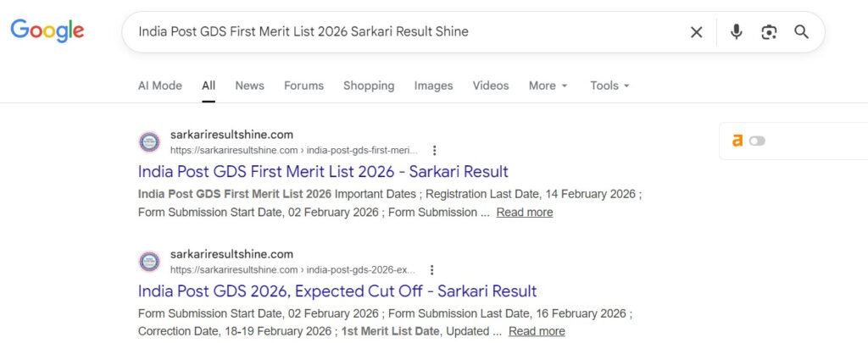Viewport: 868px width, 343px height.
Task: Click Read more on first result
Action: coord(525,213)
